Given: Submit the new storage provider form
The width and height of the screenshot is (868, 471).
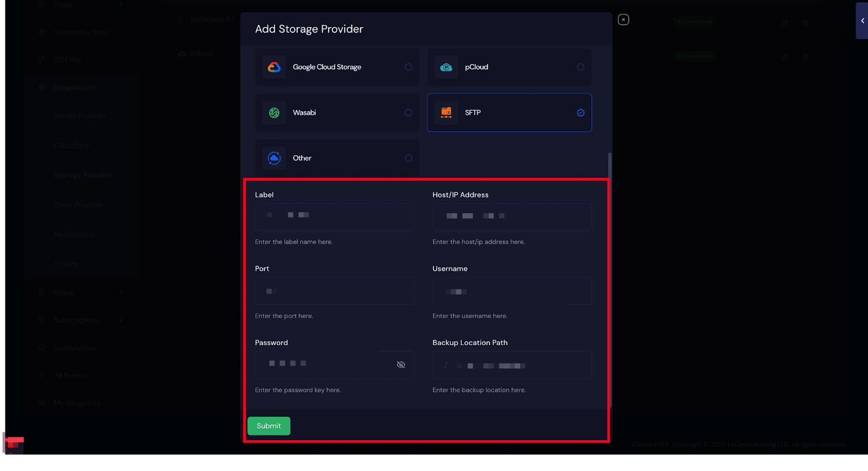Looking at the screenshot, I should click(269, 426).
